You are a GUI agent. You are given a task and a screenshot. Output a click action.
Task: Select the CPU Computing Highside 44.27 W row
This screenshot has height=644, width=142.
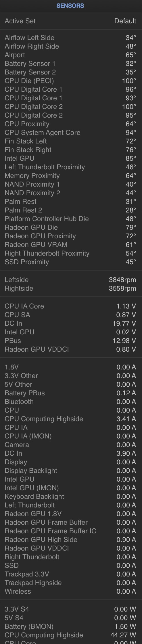pos(71,635)
